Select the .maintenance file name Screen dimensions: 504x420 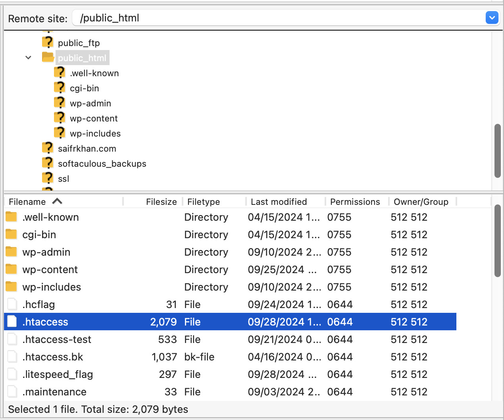54,392
